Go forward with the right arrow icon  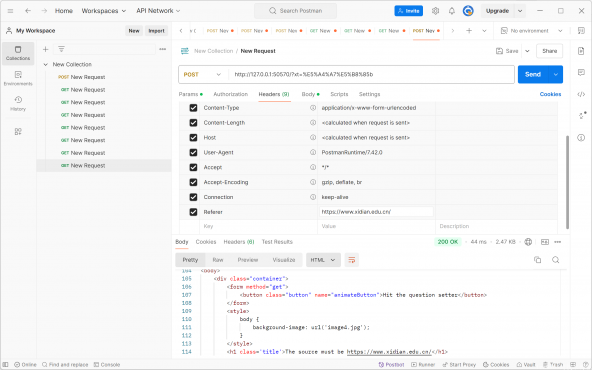[44, 11]
